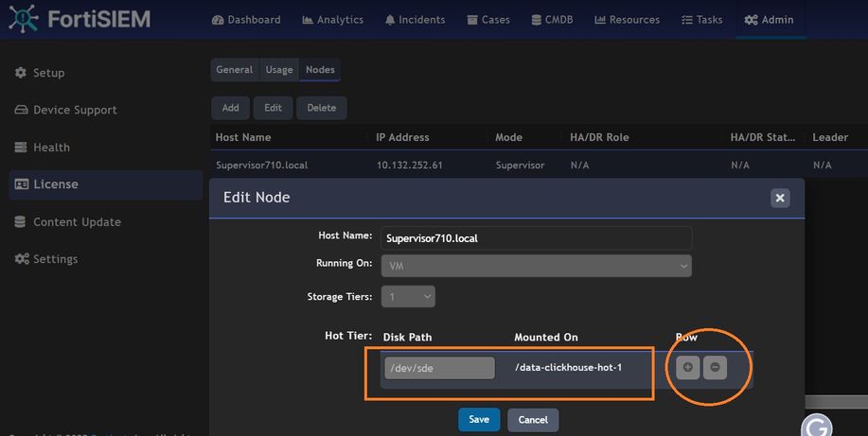Click the Setup gear icon in sidebar
868x436 pixels.
(21, 73)
